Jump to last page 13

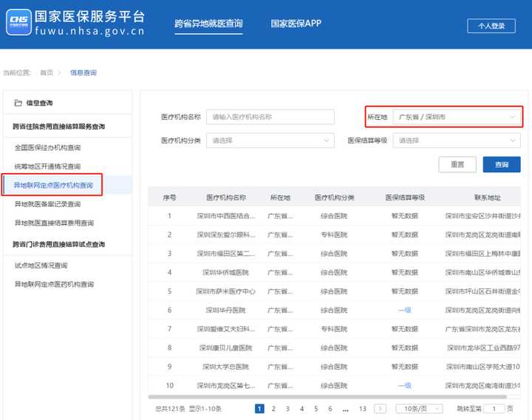362,408
